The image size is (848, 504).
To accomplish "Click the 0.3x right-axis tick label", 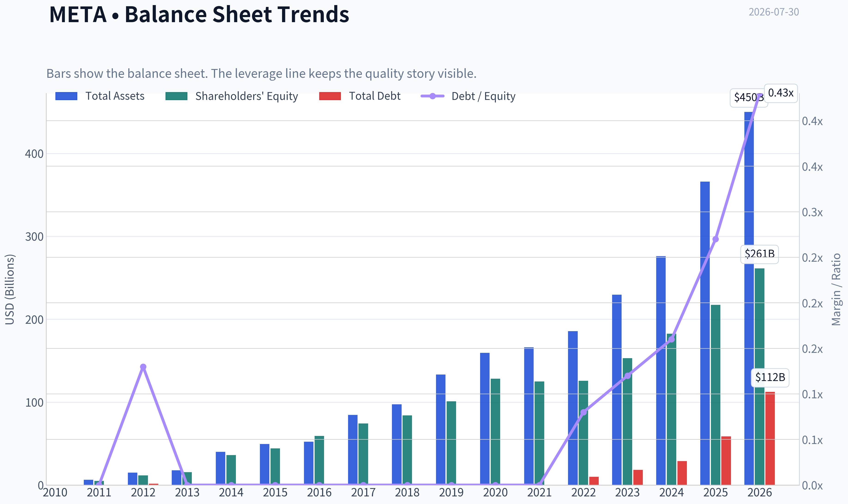I will pos(812,212).
